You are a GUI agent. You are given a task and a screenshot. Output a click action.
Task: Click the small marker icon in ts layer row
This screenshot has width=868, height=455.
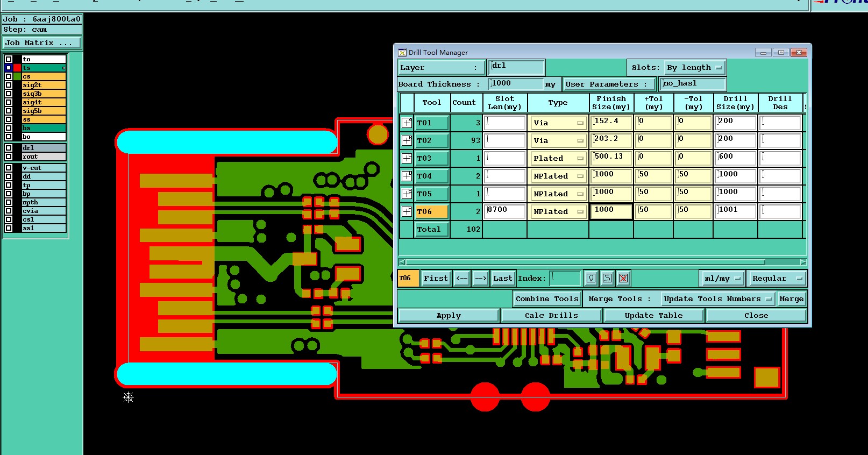click(63, 68)
